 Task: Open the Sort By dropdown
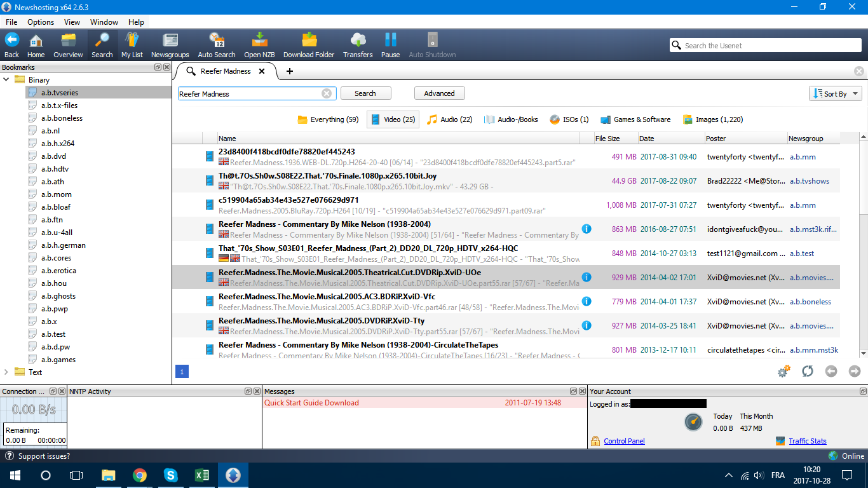(x=836, y=93)
